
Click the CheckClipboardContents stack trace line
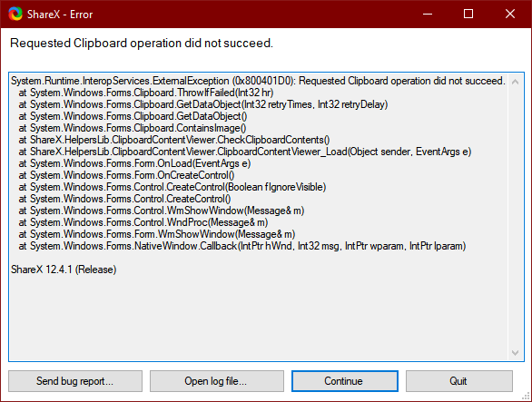pyautogui.click(x=174, y=140)
